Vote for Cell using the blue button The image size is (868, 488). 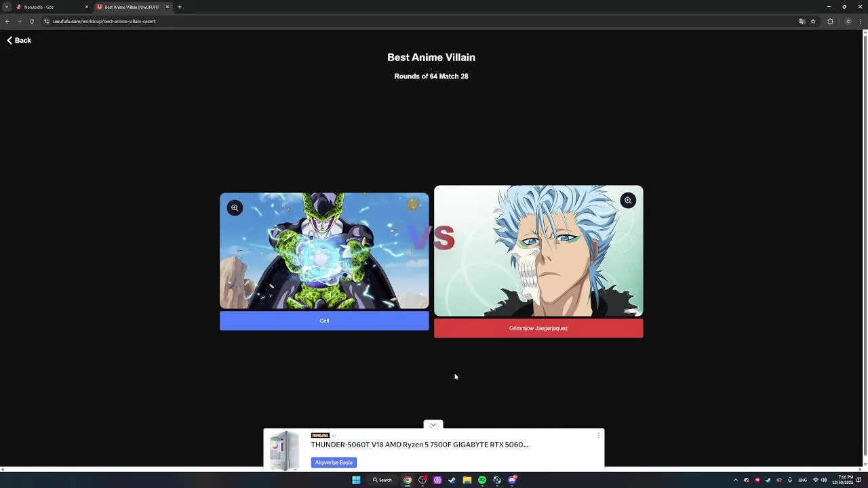(x=324, y=321)
